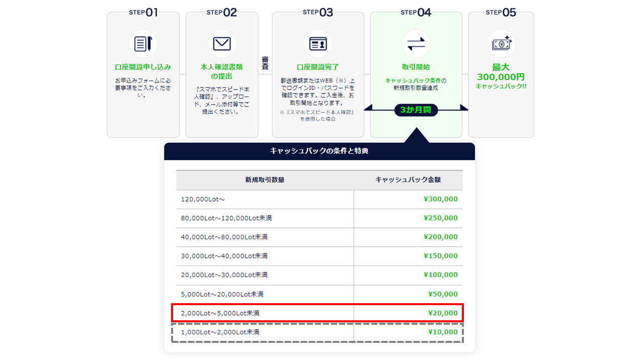Click the STEP04 exchange arrows icon

pos(416,44)
